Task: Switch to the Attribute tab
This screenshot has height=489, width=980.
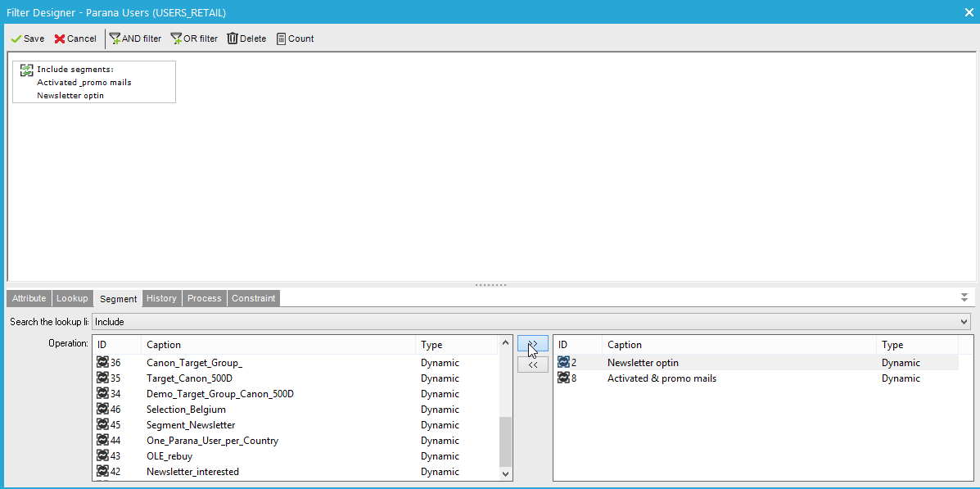Action: click(x=29, y=298)
